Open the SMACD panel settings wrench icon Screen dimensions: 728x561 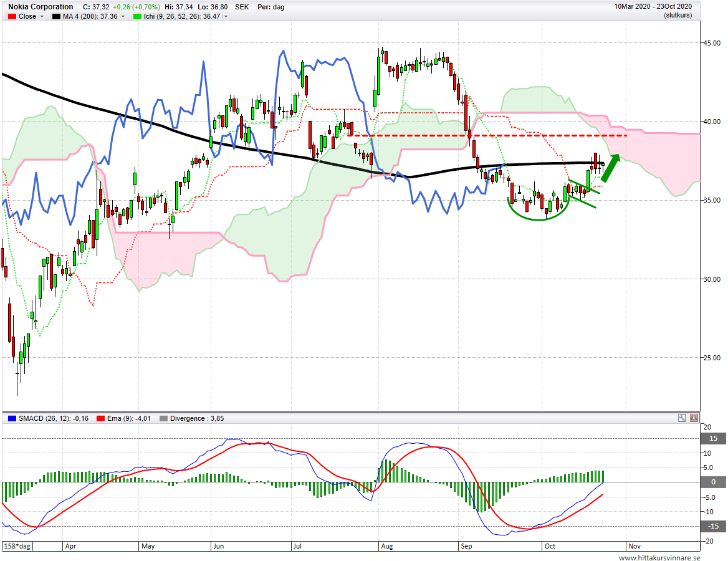682,418
